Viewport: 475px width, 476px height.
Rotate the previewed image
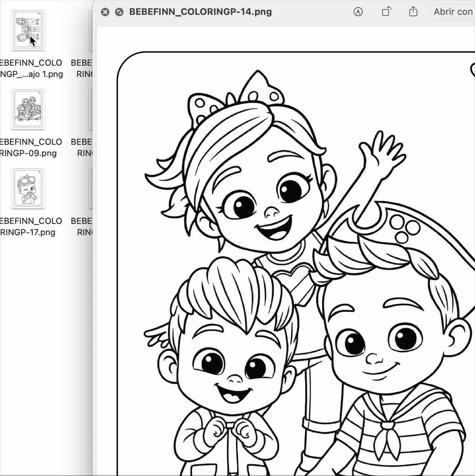[386, 12]
